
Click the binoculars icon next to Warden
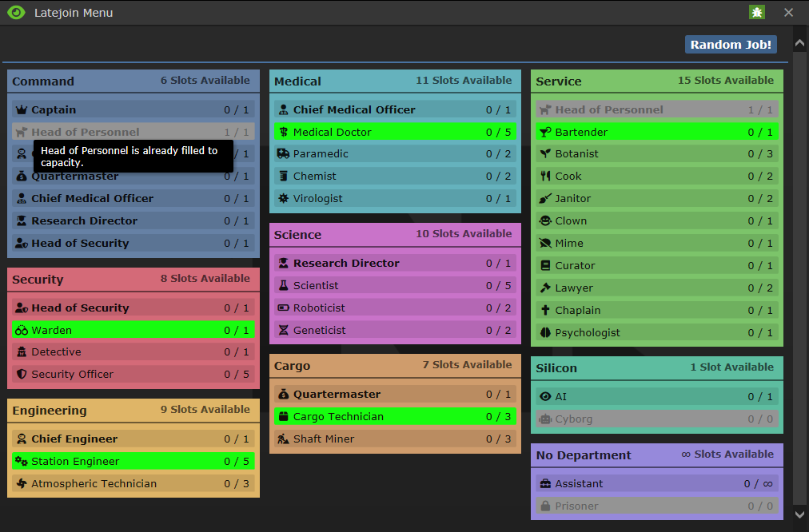coord(21,331)
